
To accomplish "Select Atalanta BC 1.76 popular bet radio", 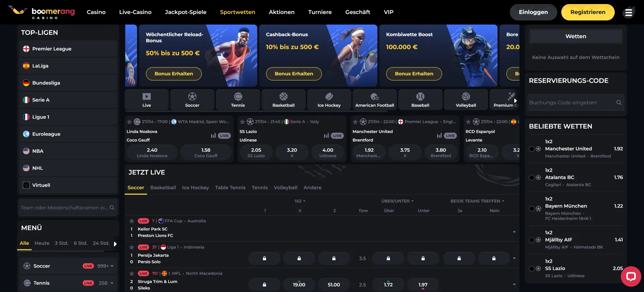I will 532,178.
